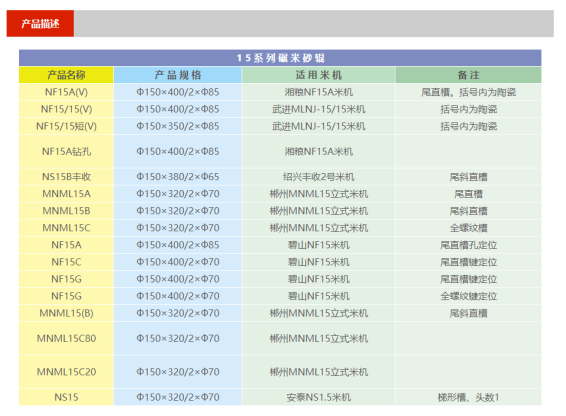
Task: Click product name MNML15C
Action: pyautogui.click(x=66, y=228)
